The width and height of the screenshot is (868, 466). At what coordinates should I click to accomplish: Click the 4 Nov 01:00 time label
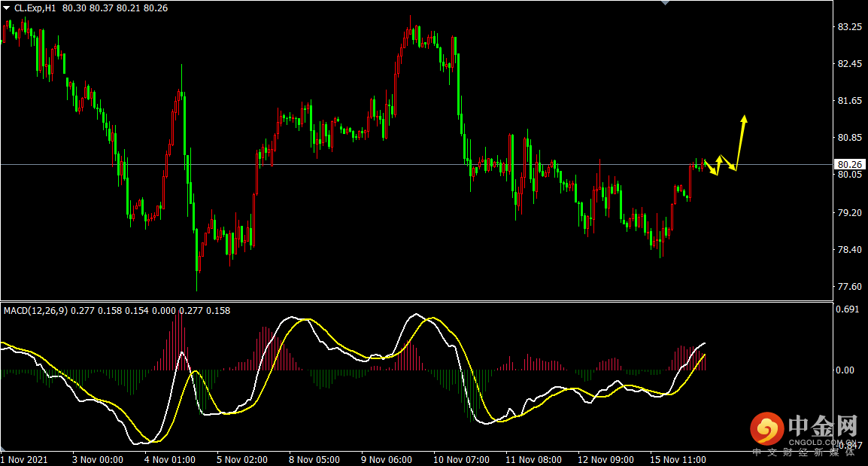pos(170,459)
